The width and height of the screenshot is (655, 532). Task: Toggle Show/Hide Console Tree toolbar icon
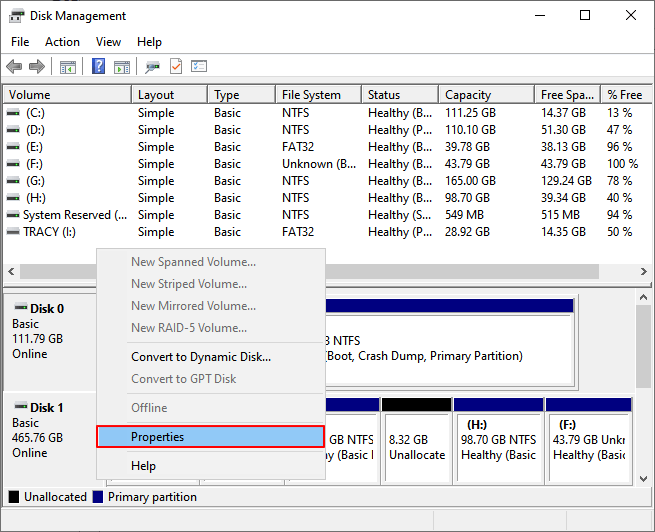(68, 67)
